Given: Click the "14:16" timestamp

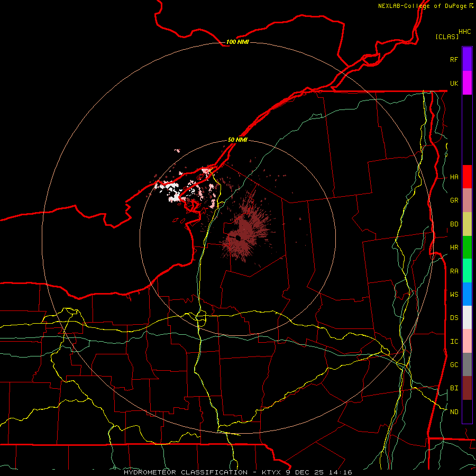Looking at the screenshot, I should [342, 472].
